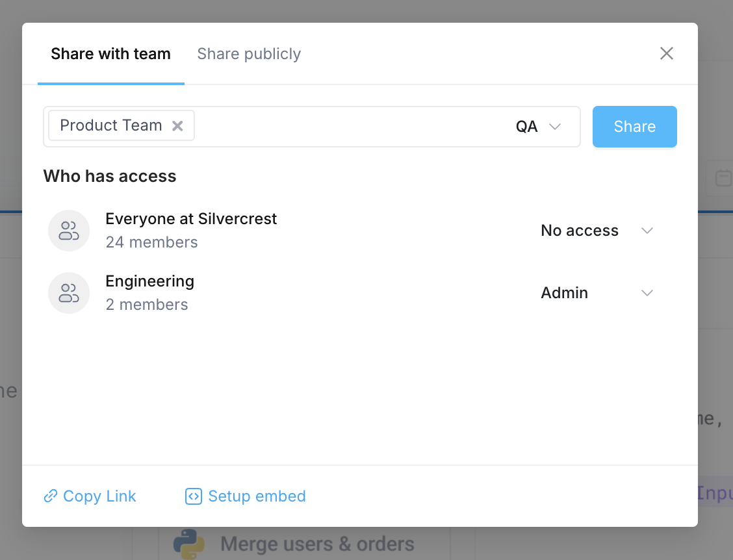Remove the Product Team chip via its X

(177, 125)
